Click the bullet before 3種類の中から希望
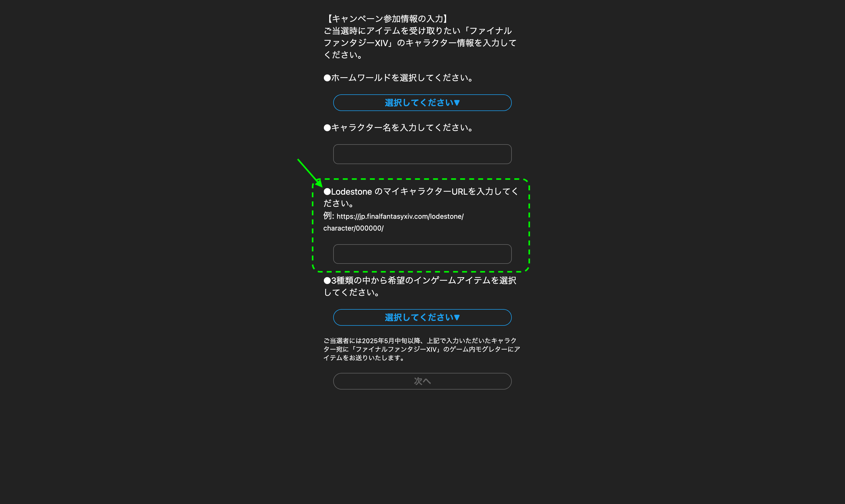Image resolution: width=845 pixels, height=504 pixels. [327, 280]
